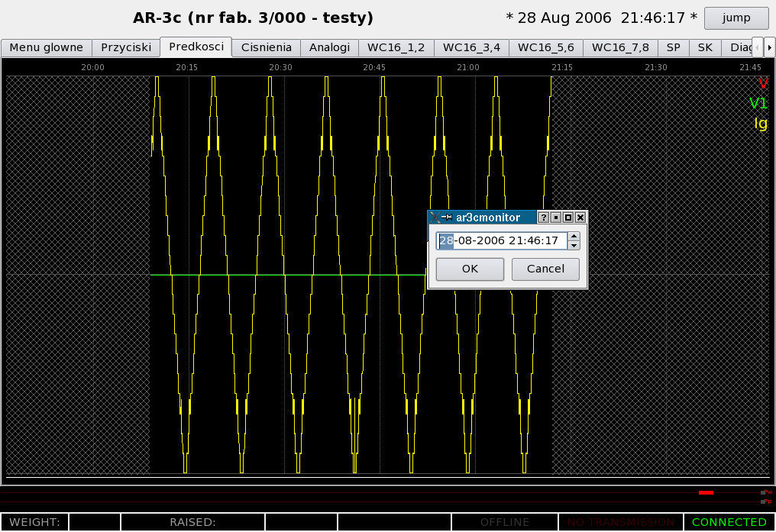Image resolution: width=776 pixels, height=532 pixels.
Task: Open the Menu glowne tab
Action: pyautogui.click(x=47, y=47)
